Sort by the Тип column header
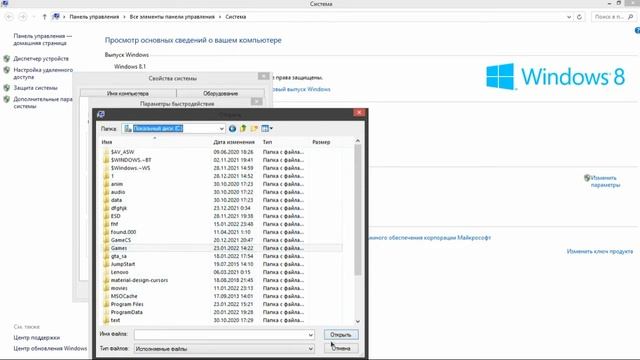Viewport: 640px width, 360px height. point(267,142)
